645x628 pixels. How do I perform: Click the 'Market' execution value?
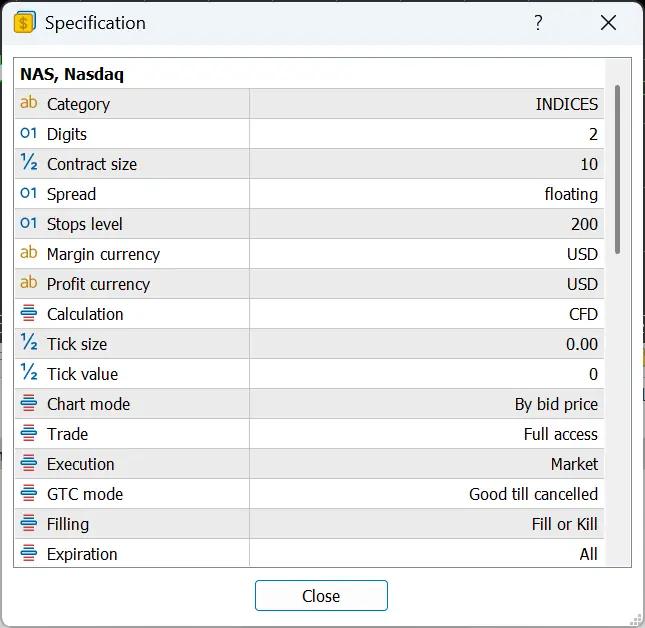pyautogui.click(x=574, y=465)
